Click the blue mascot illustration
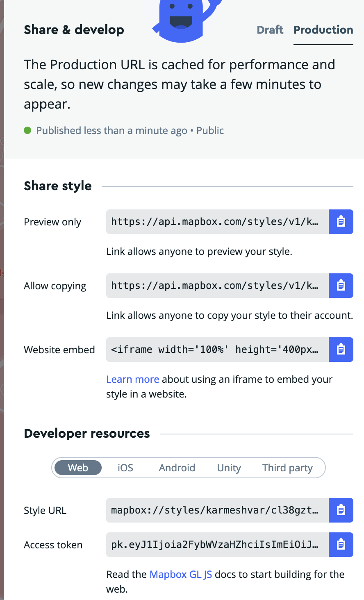This screenshot has height=600, width=364. (x=187, y=20)
